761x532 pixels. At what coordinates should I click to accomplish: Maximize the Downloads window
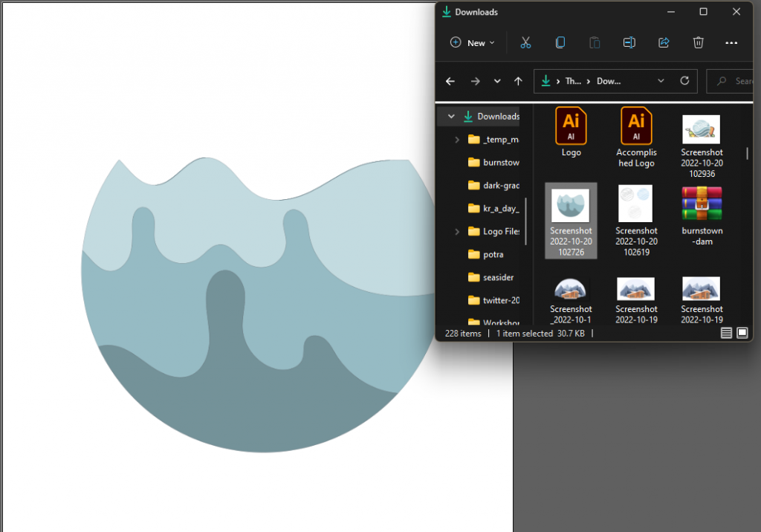coord(703,12)
